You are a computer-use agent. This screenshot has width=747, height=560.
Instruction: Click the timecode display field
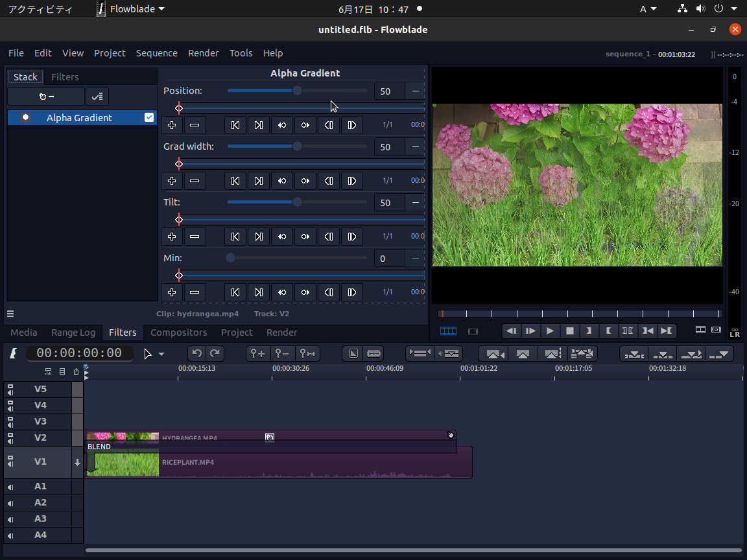[x=79, y=353]
